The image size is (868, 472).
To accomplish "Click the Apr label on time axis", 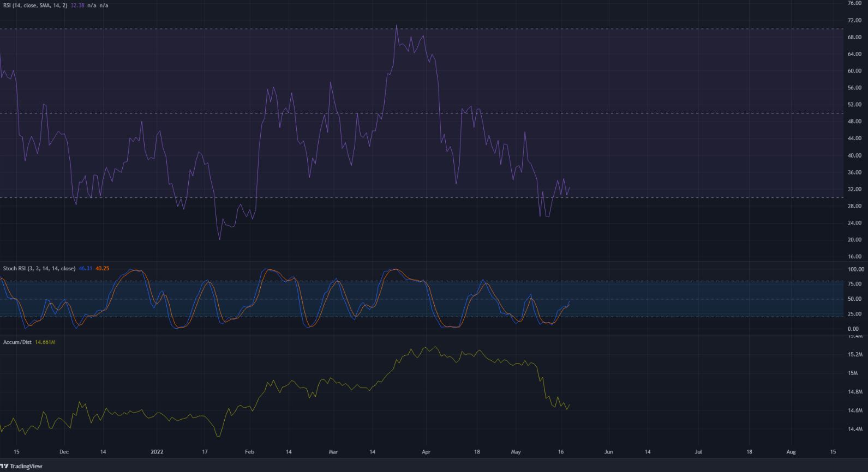I will coord(426,452).
